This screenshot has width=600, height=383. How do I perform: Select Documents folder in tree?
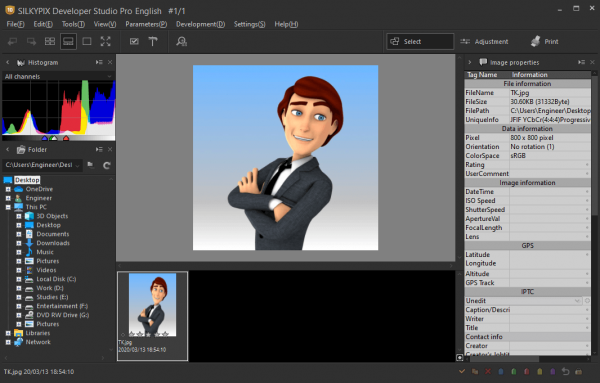pos(53,234)
